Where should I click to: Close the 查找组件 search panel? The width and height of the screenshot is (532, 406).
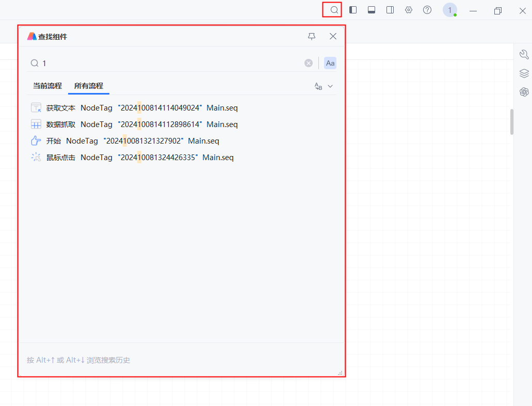(x=333, y=36)
